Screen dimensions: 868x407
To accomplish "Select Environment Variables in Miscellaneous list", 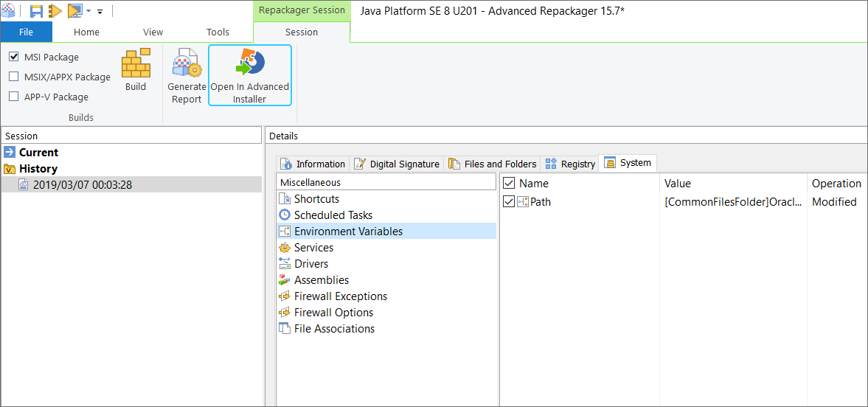I will [x=386, y=231].
